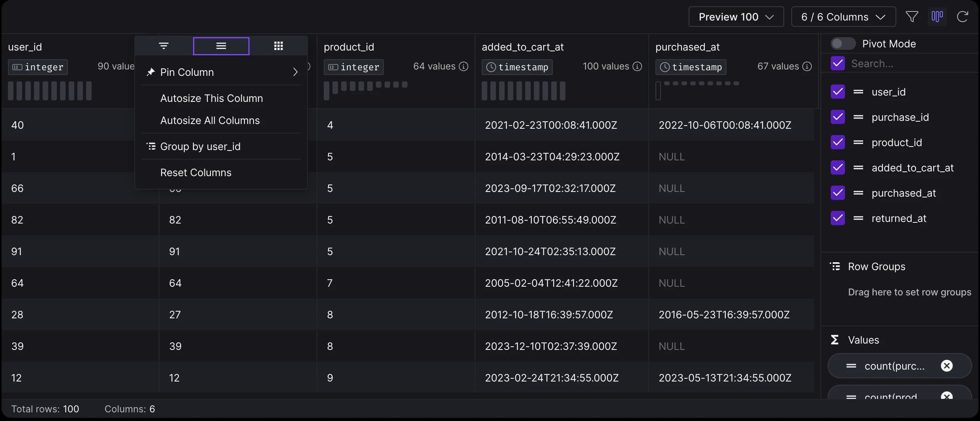
Task: Uncheck the purchase_id column checkbox
Action: pyautogui.click(x=837, y=117)
